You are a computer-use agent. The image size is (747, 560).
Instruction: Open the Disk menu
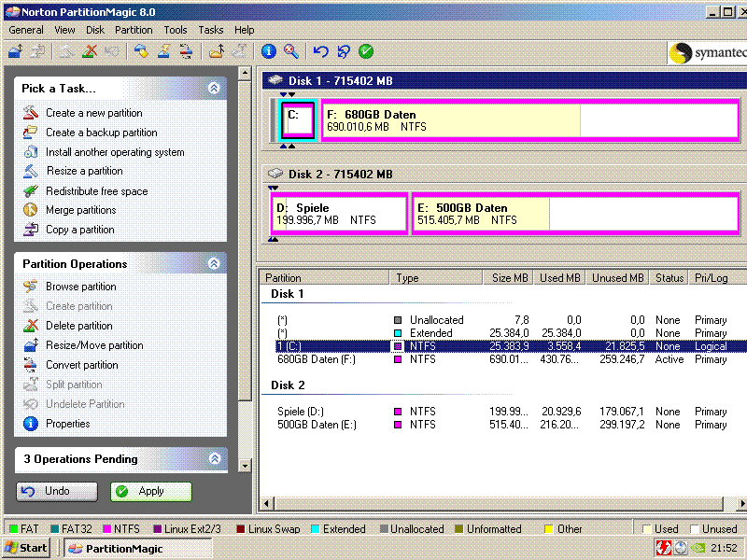click(x=95, y=30)
